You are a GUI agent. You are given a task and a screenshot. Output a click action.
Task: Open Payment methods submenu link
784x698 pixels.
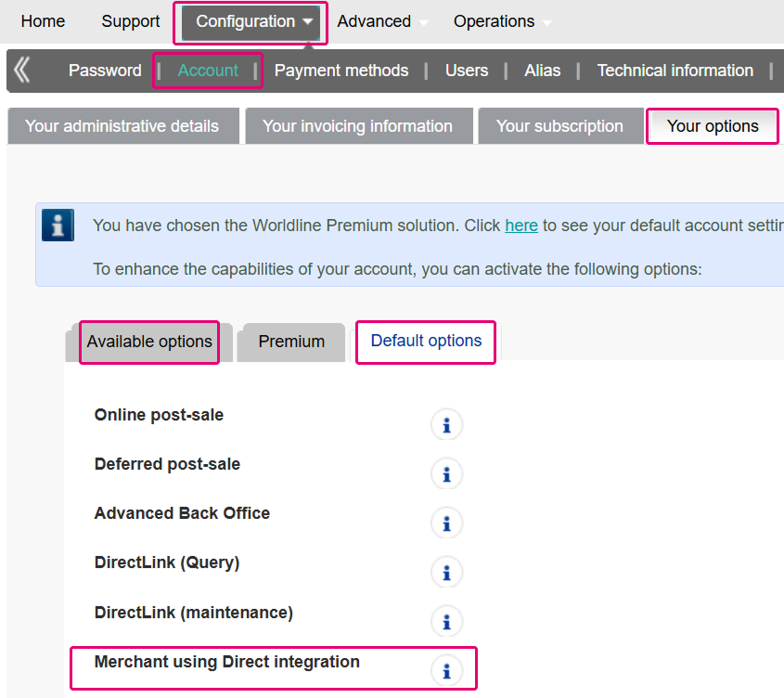pos(341,71)
